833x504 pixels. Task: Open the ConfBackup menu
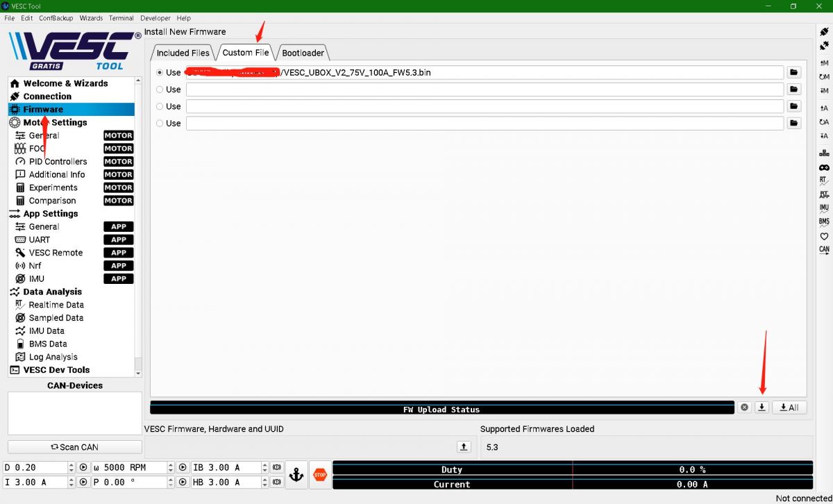point(56,18)
